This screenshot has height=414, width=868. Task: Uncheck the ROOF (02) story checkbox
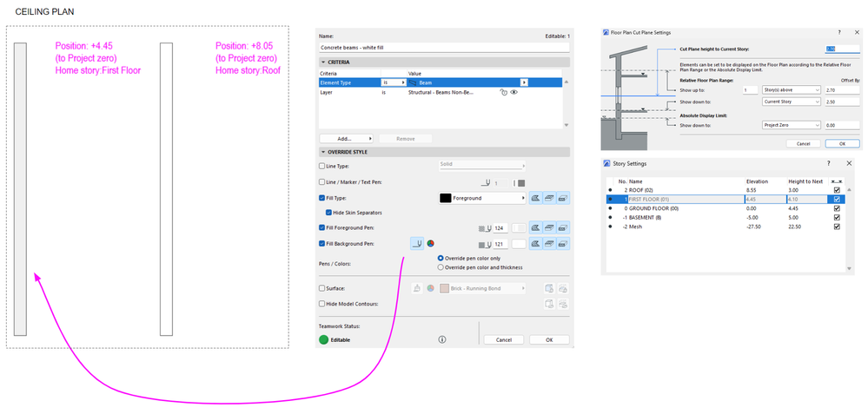[837, 190]
